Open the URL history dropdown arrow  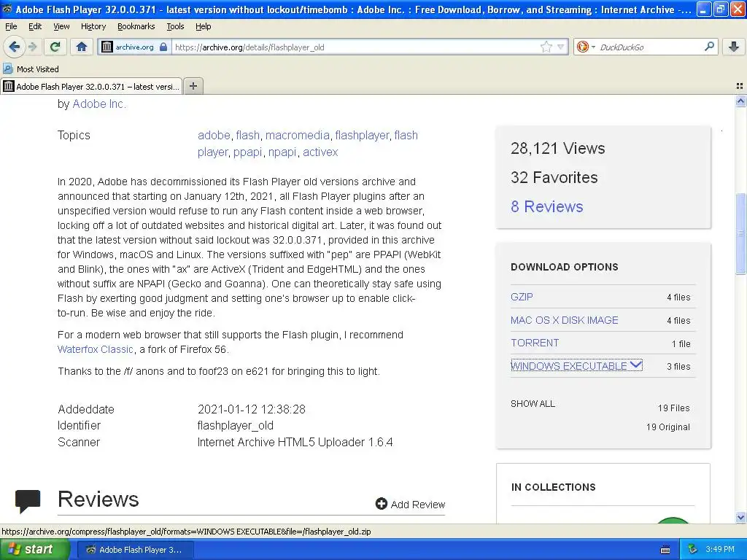click(x=561, y=47)
